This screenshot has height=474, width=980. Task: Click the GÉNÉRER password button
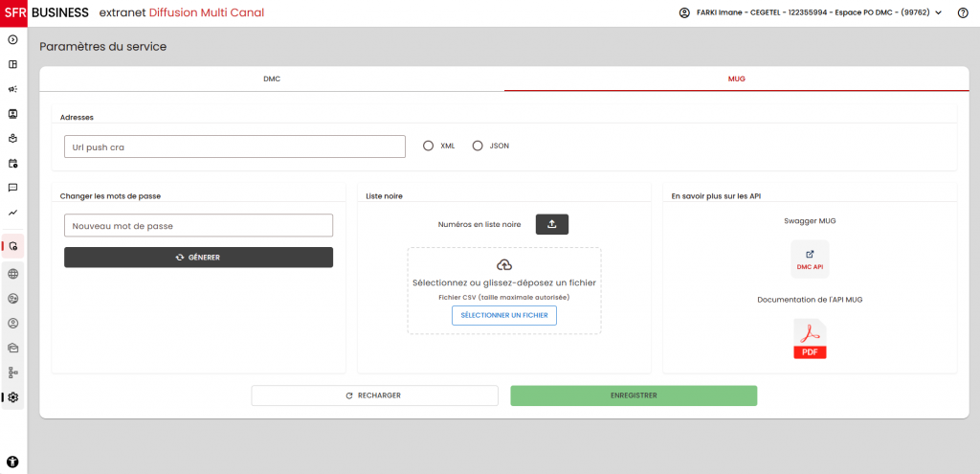pyautogui.click(x=198, y=258)
